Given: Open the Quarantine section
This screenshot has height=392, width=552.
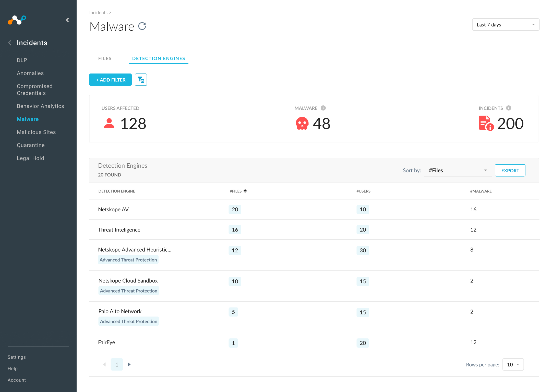Looking at the screenshot, I should 31,145.
